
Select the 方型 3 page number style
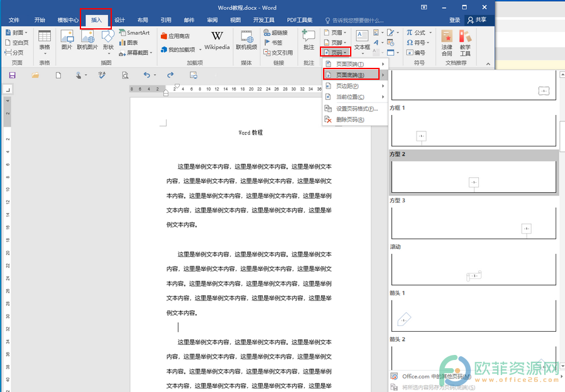coord(473,219)
